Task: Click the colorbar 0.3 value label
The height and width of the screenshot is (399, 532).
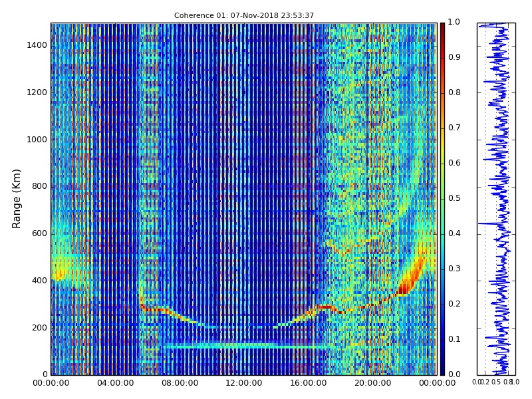Action: click(454, 269)
